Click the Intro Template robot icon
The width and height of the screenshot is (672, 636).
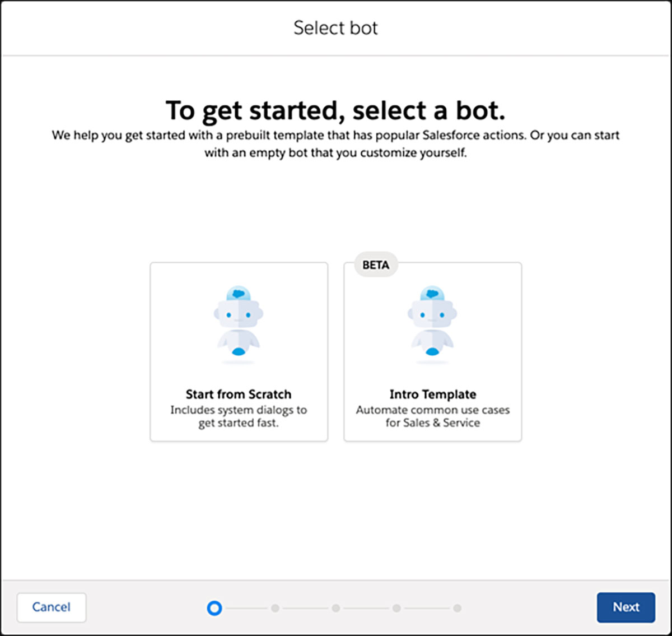(432, 324)
